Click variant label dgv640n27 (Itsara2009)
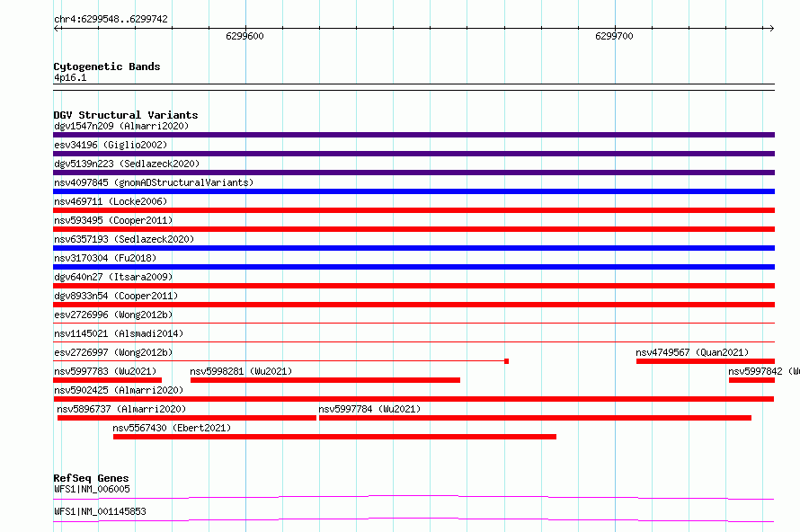800x532 pixels. pos(113,277)
